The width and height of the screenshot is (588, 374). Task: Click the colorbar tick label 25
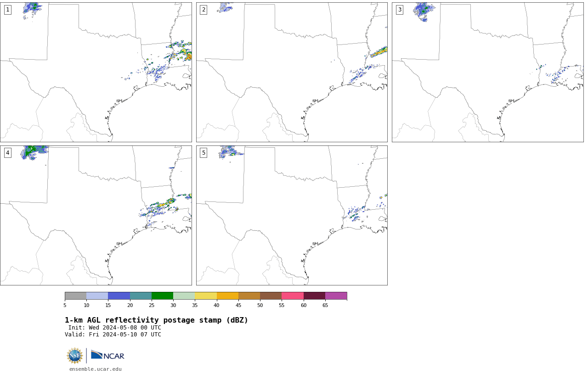(152, 305)
